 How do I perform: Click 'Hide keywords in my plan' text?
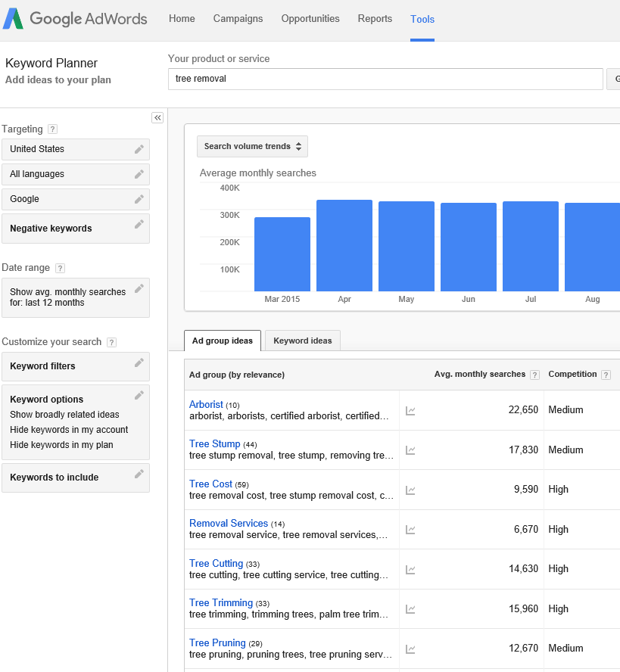[x=61, y=445]
